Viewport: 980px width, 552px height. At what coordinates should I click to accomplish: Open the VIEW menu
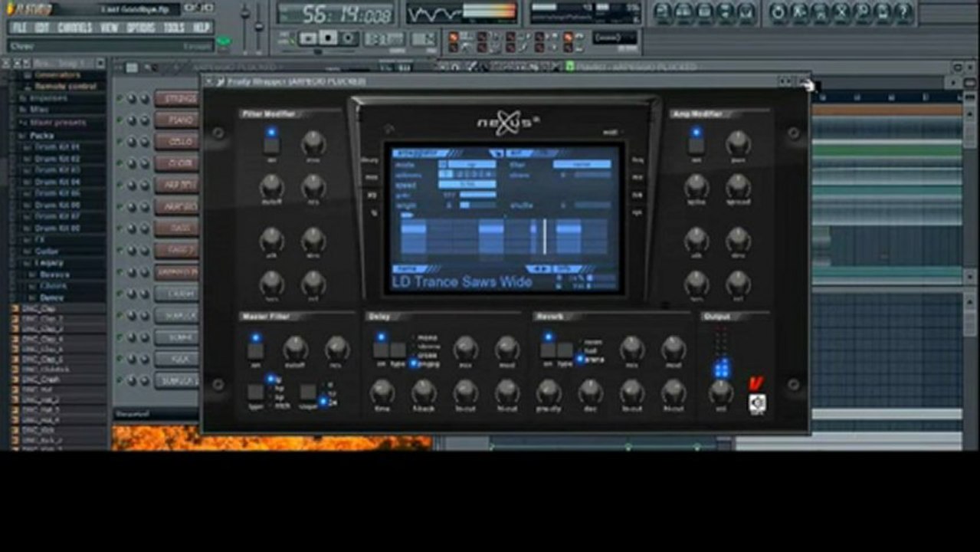110,28
